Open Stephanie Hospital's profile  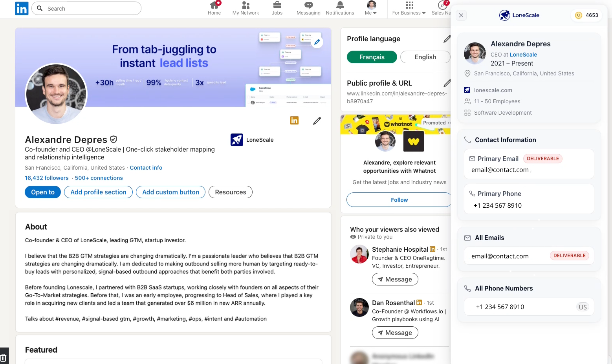(x=400, y=249)
